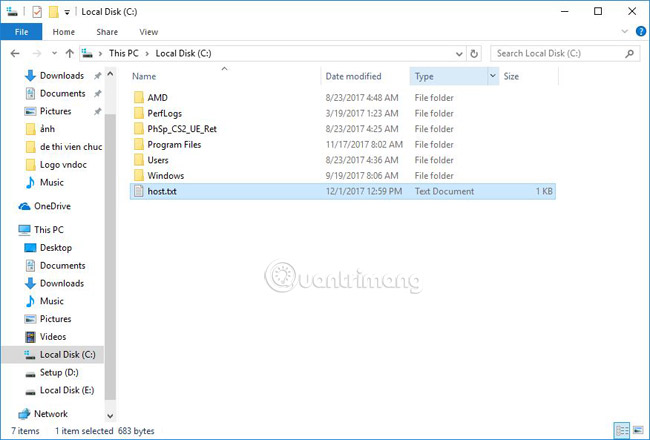This screenshot has height=440, width=650.
Task: Sort by the Date modified column header
Action: click(x=353, y=76)
